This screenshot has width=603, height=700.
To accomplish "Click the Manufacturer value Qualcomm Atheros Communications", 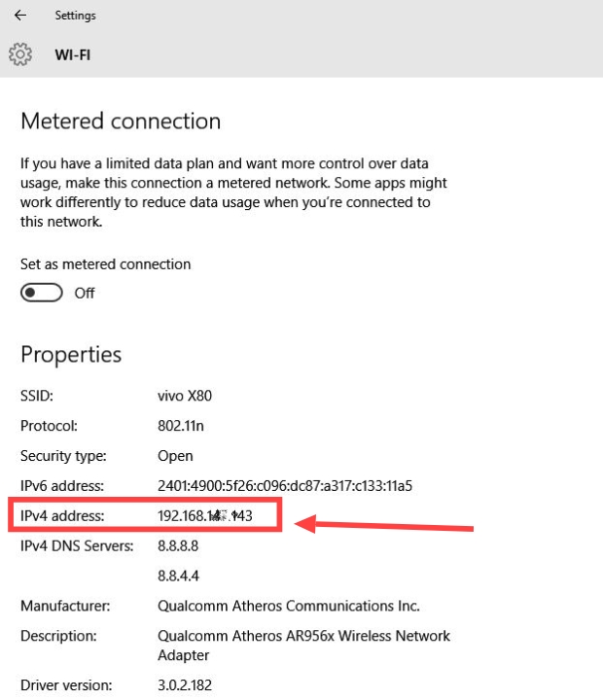I will [x=289, y=606].
